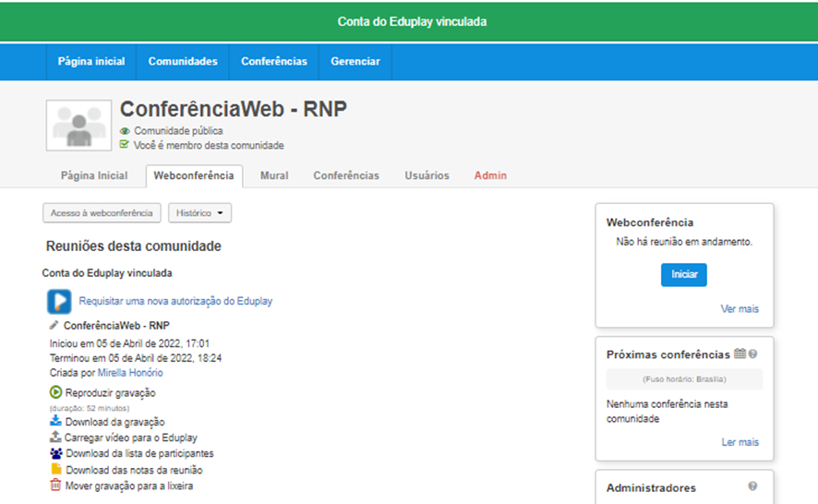Click Download das notas da reunião text
This screenshot has height=504, width=818.
pyautogui.click(x=134, y=470)
